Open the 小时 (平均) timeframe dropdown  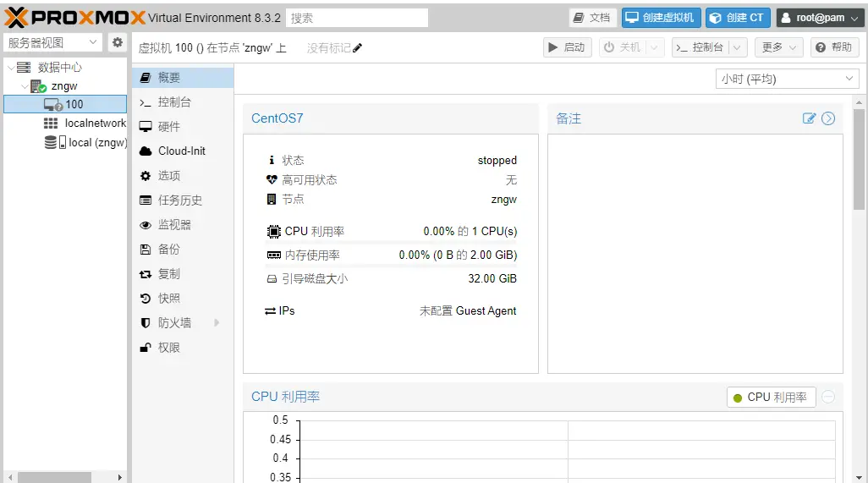coord(787,79)
